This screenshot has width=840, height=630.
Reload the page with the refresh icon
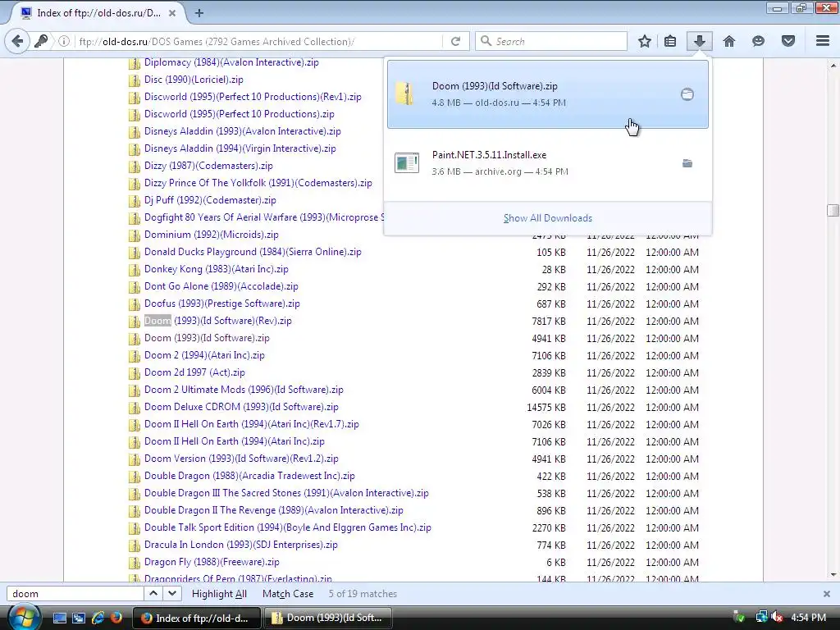click(x=456, y=41)
